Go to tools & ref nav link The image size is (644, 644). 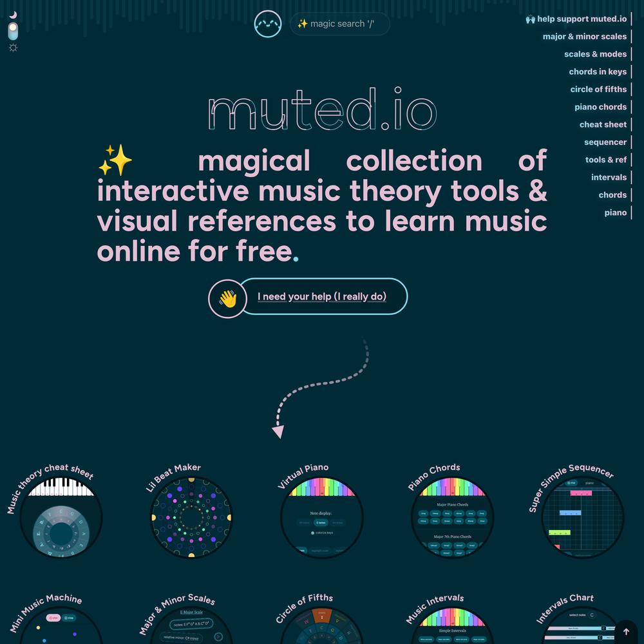coord(606,160)
